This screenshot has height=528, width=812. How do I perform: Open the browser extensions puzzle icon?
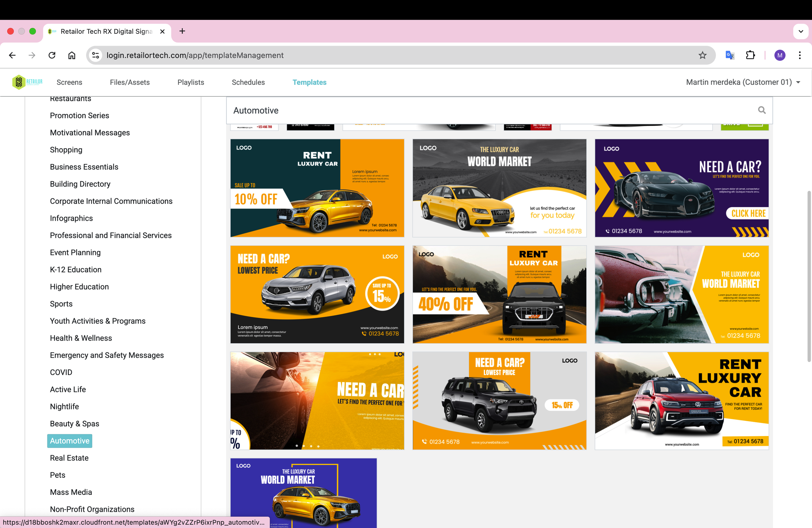coord(750,55)
